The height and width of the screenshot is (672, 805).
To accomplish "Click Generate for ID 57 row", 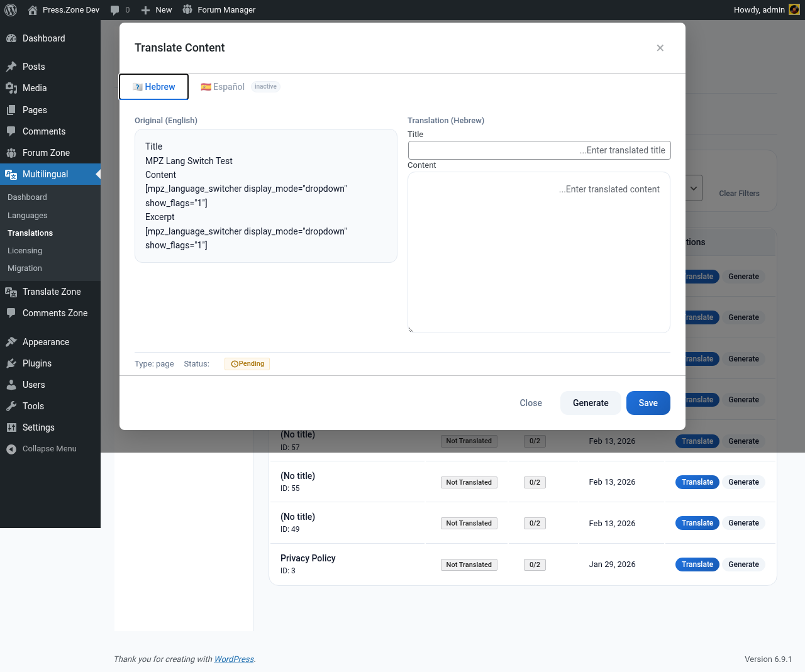I will pyautogui.click(x=743, y=441).
